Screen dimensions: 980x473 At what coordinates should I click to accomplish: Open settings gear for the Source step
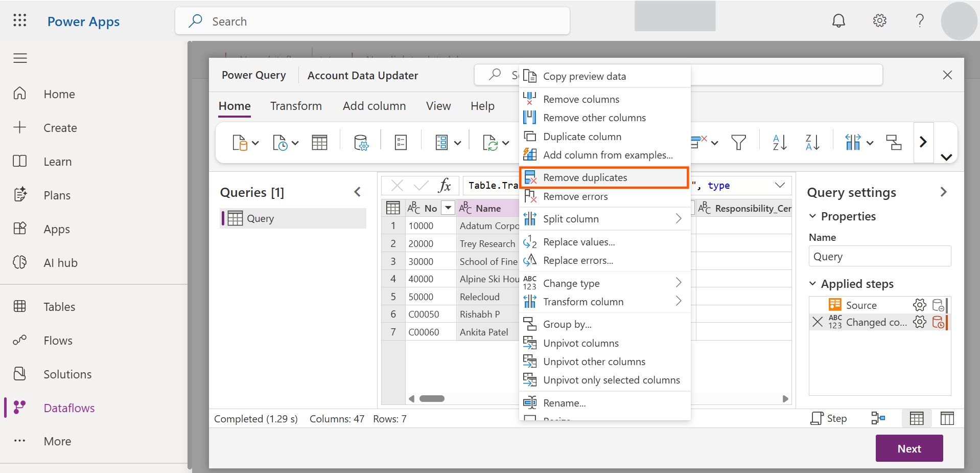919,305
